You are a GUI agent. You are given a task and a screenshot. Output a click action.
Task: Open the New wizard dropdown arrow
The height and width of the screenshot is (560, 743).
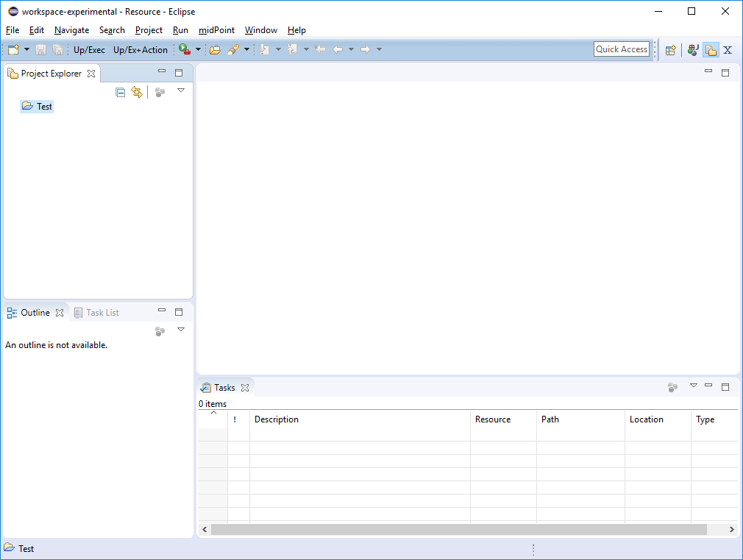27,49
